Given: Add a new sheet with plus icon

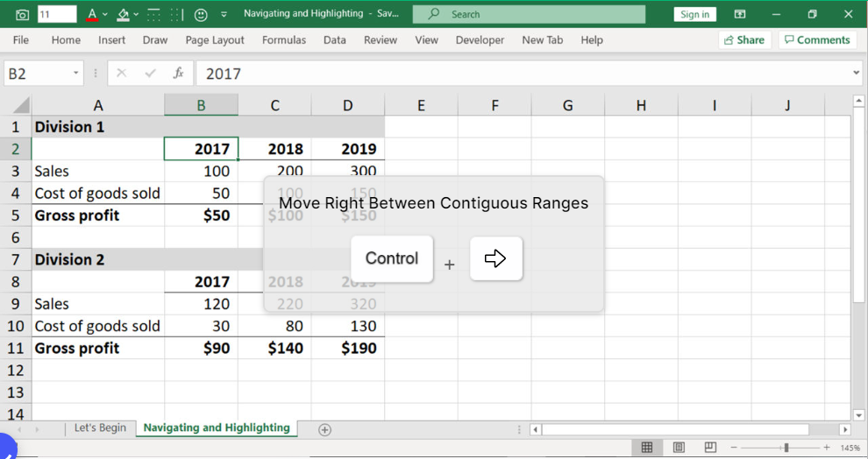Looking at the screenshot, I should coord(325,430).
